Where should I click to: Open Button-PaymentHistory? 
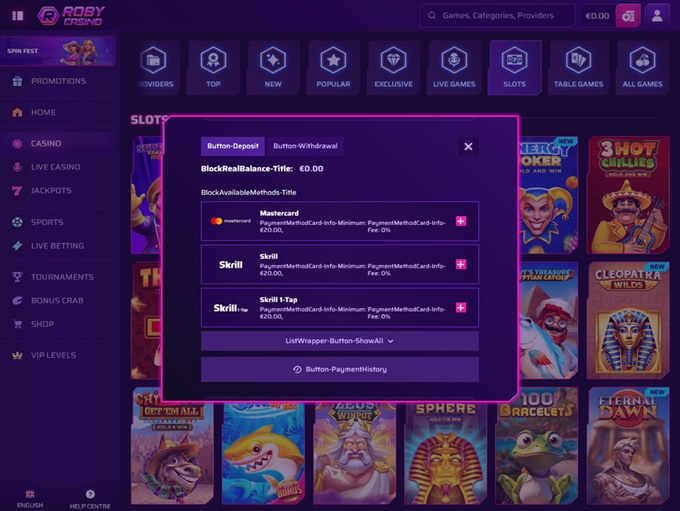(339, 369)
